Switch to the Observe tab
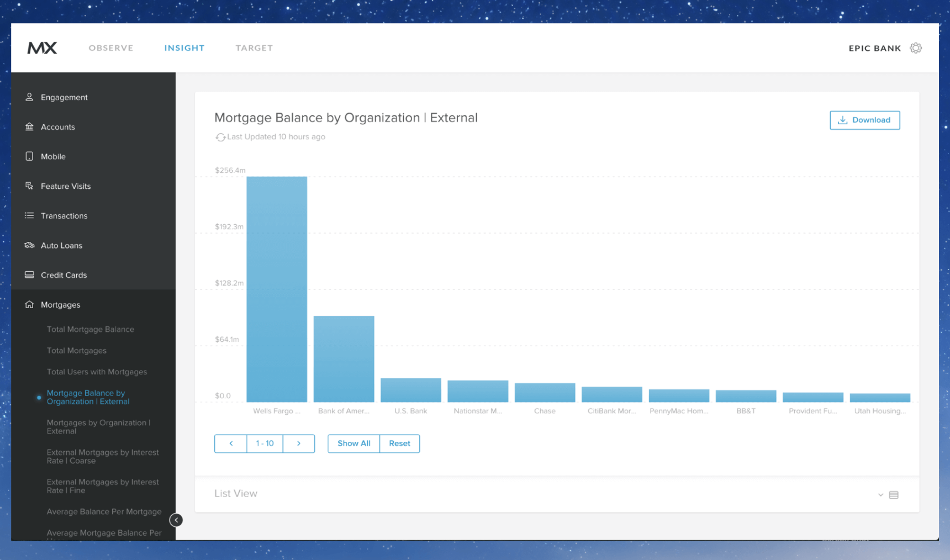This screenshot has width=950, height=560. (111, 48)
